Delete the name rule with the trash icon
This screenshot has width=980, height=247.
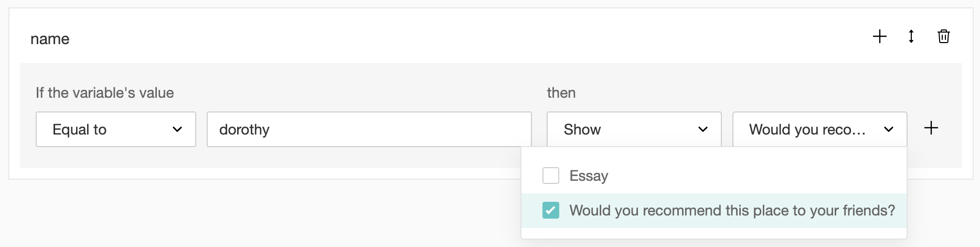[x=943, y=36]
